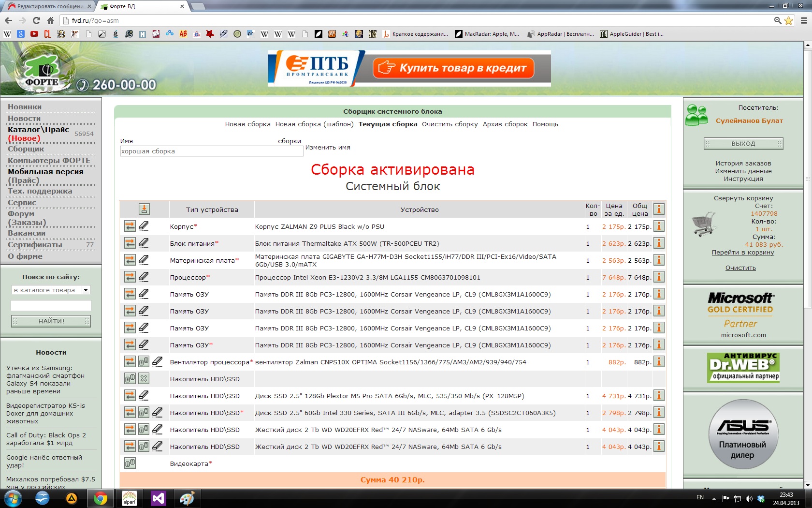Screen dimensions: 812x508
Task: Click the eraser icon in the Вентилятор процессора row
Action: [x=157, y=361]
